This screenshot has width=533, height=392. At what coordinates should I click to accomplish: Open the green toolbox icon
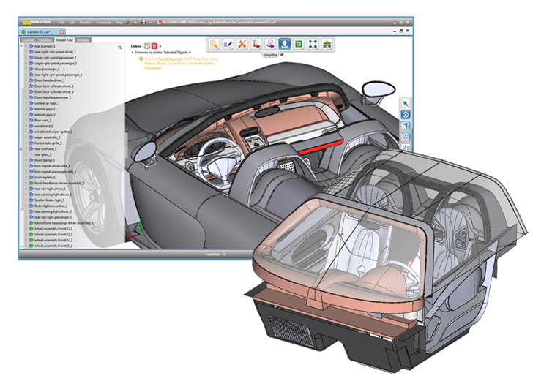(x=327, y=44)
